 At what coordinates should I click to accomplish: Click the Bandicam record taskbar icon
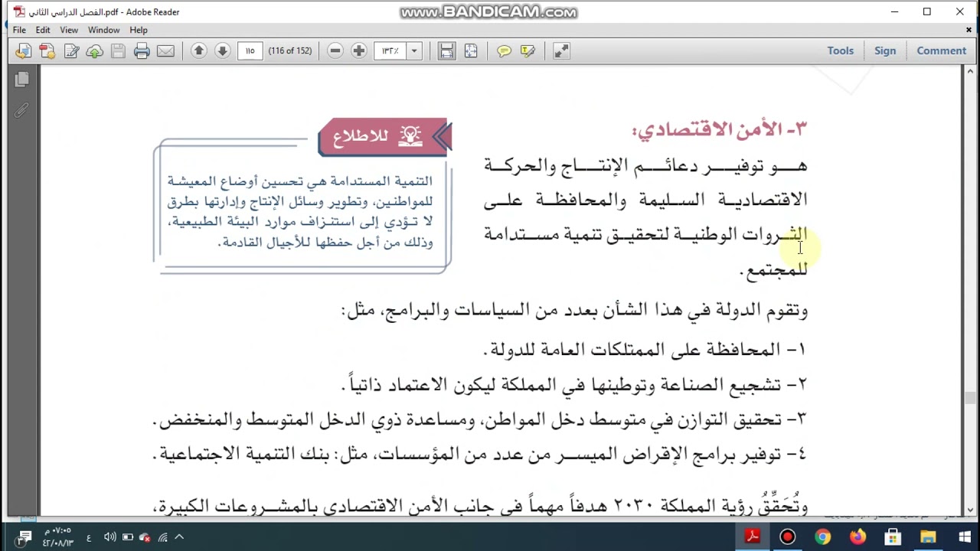pyautogui.click(x=788, y=536)
